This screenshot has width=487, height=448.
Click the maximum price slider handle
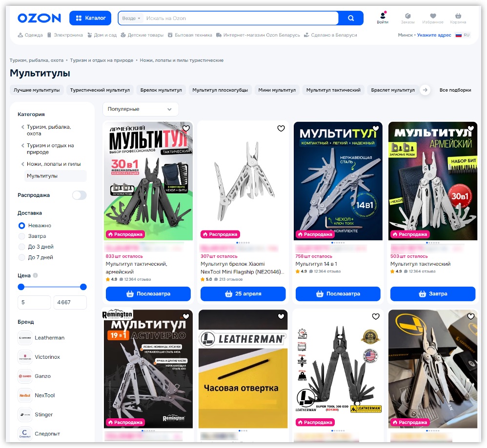[x=83, y=287]
